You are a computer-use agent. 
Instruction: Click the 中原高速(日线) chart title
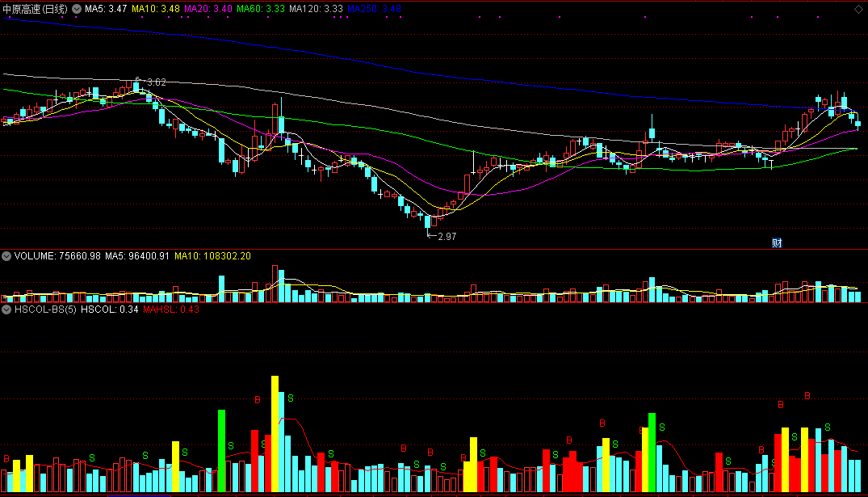[35, 9]
